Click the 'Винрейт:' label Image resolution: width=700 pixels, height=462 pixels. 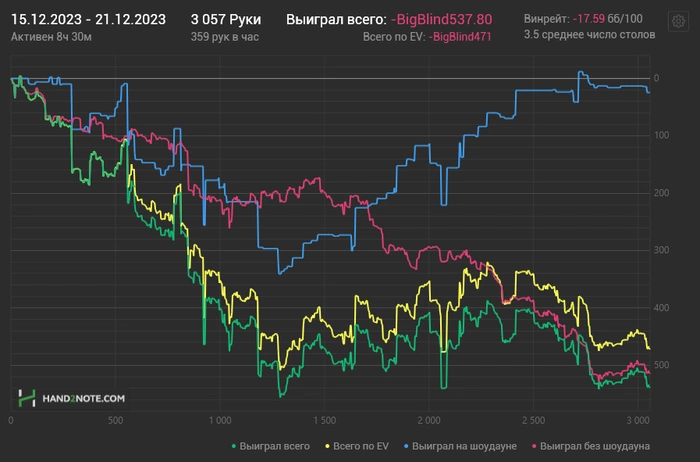click(x=546, y=19)
